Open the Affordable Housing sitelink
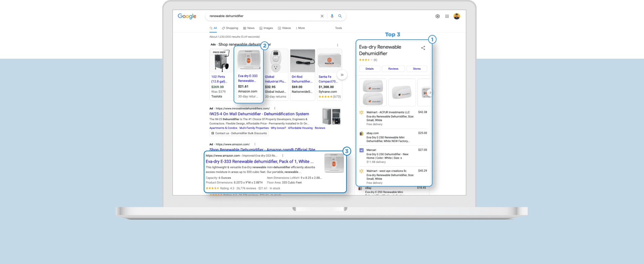 coord(300,128)
